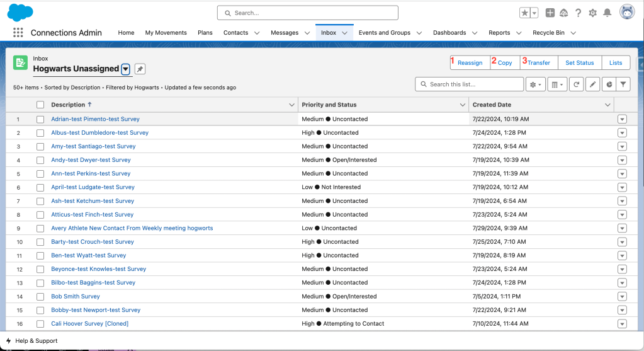Switch to the Plans tab
Screen dimensions: 644x351
click(205, 33)
